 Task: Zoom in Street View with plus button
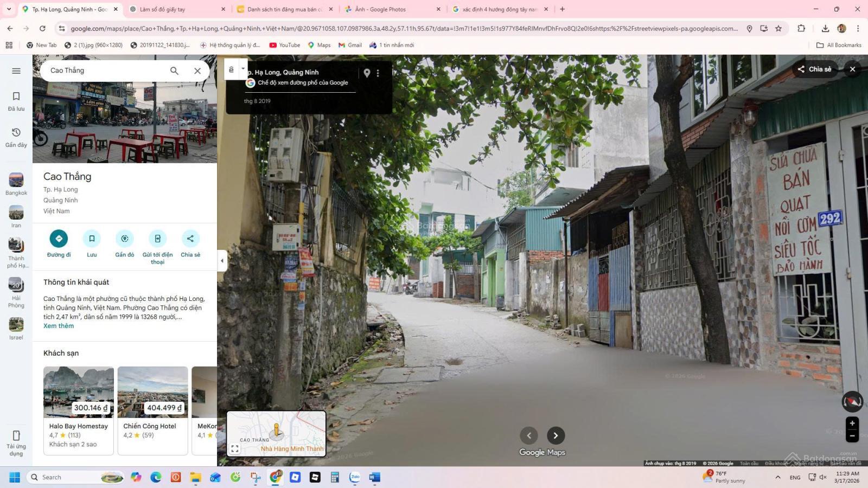(x=852, y=423)
